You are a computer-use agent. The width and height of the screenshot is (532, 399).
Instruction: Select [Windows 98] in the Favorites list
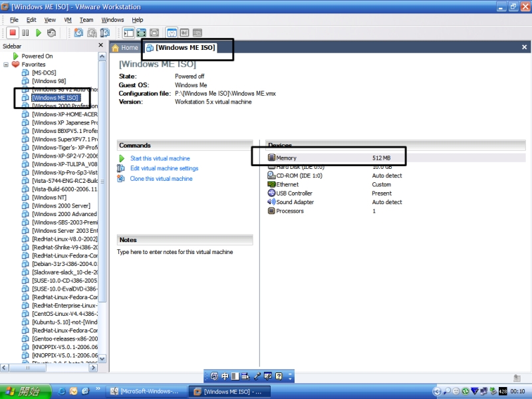(49, 81)
